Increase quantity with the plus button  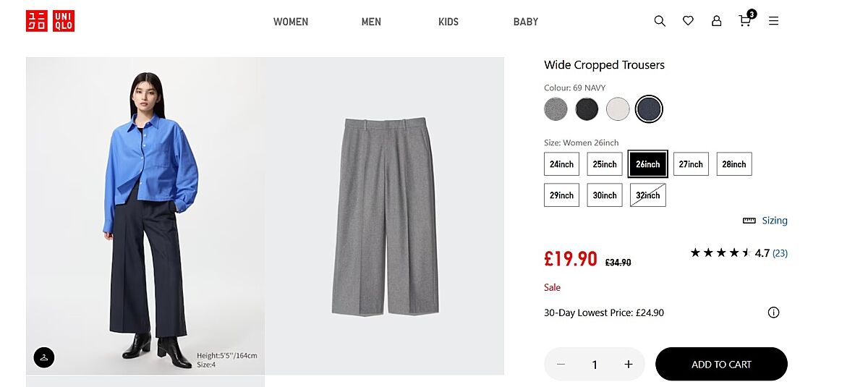(629, 365)
